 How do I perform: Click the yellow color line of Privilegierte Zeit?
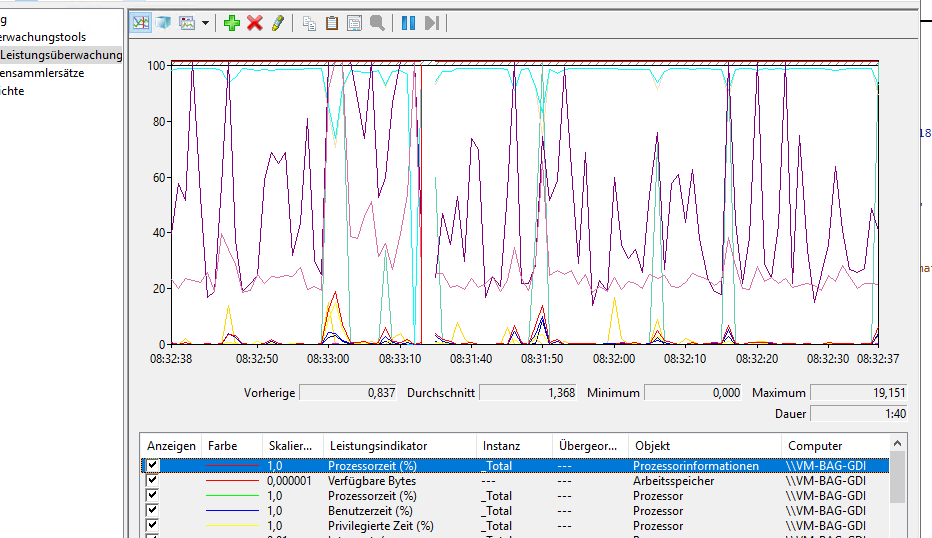tap(232, 526)
